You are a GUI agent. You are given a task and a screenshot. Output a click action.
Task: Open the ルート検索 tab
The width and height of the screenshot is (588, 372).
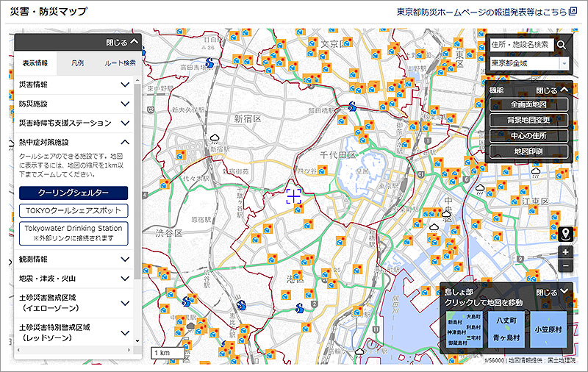119,63
